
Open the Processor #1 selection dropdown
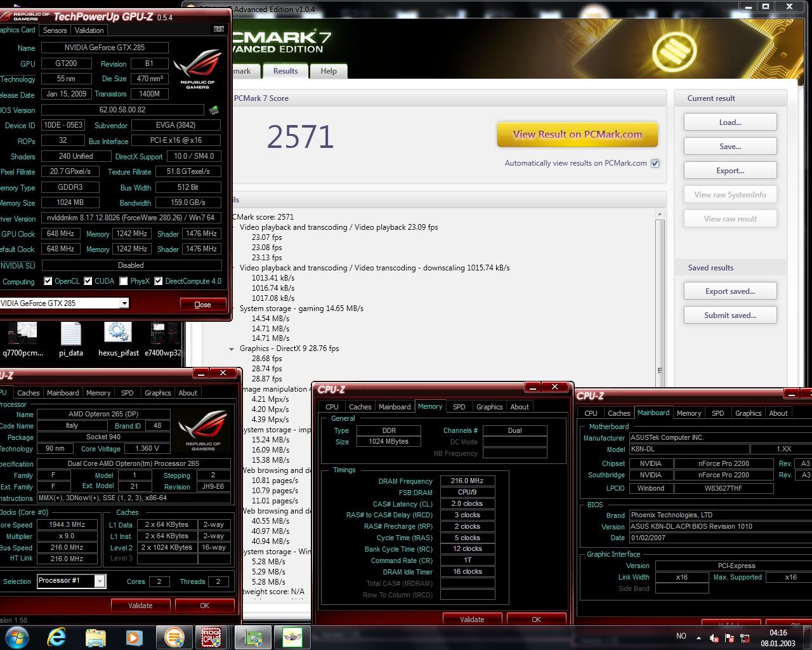100,581
